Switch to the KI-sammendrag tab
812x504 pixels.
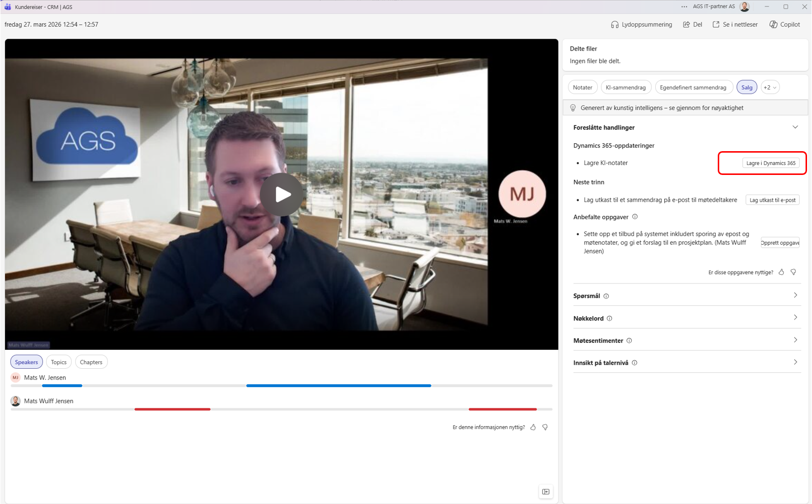click(x=625, y=87)
